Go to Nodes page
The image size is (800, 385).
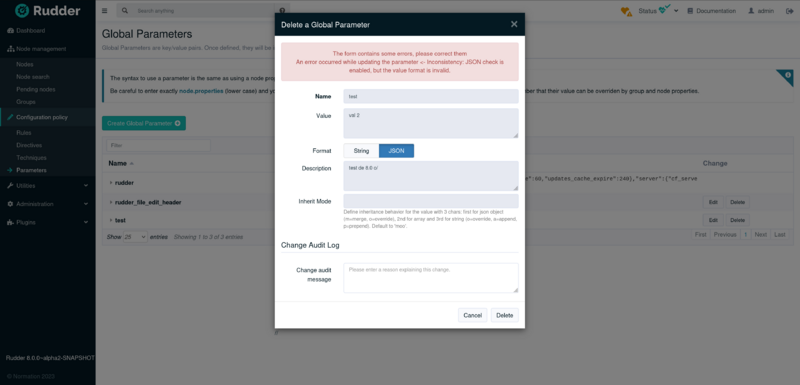[x=24, y=64]
